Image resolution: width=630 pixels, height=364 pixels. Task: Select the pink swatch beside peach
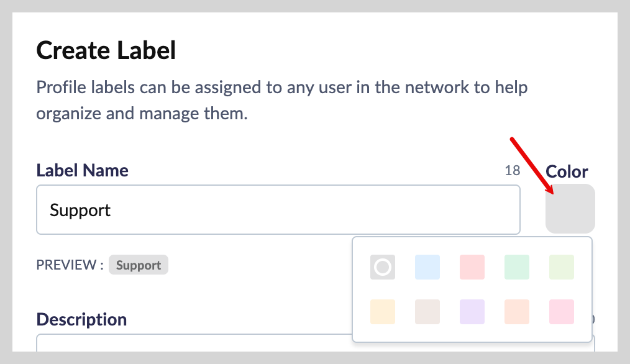pyautogui.click(x=562, y=312)
